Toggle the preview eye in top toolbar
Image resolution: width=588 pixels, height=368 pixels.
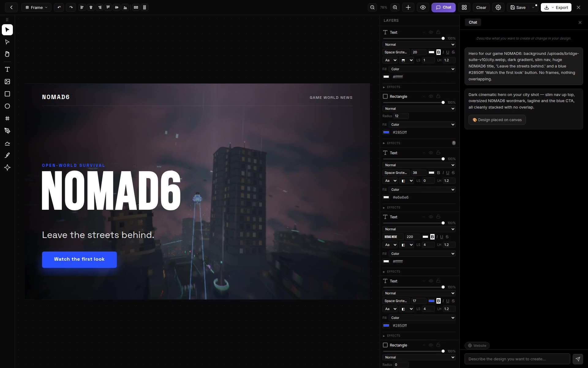(x=423, y=7)
